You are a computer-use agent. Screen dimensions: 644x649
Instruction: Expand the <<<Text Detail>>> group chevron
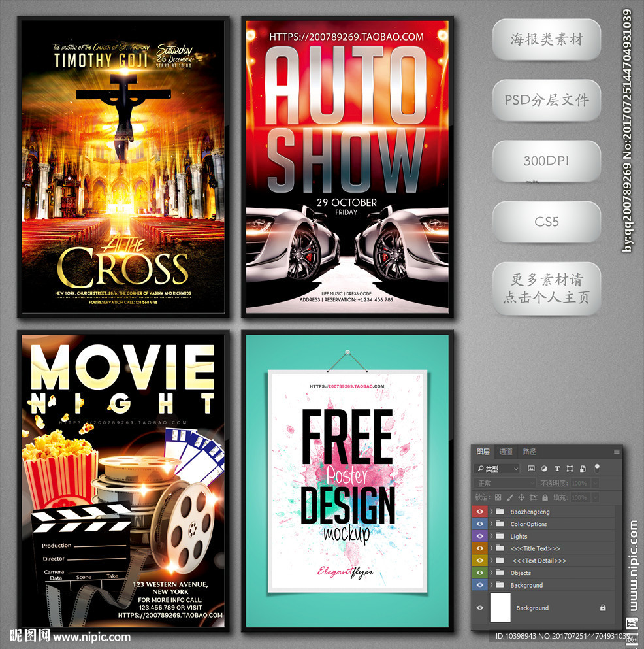point(491,560)
